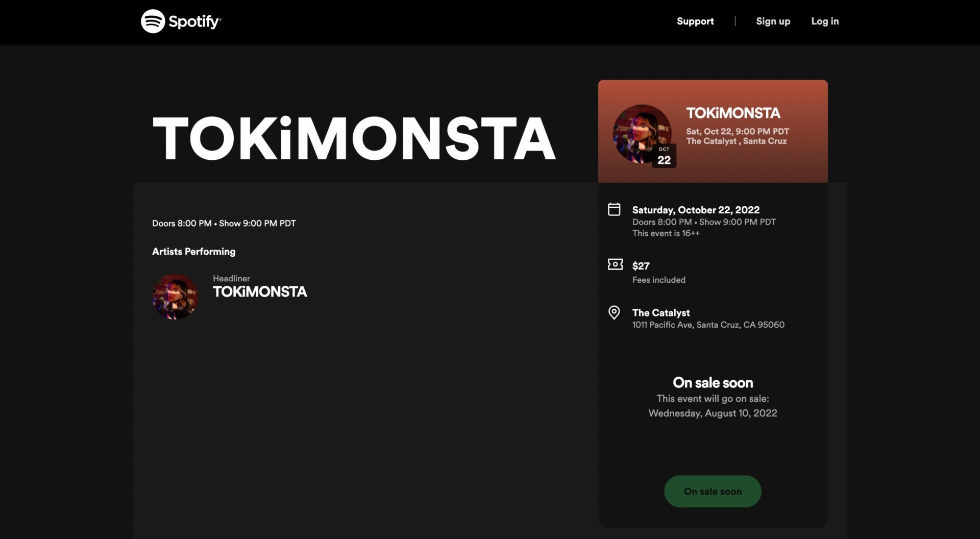This screenshot has width=980, height=539.
Task: Open the Support page
Action: point(695,21)
